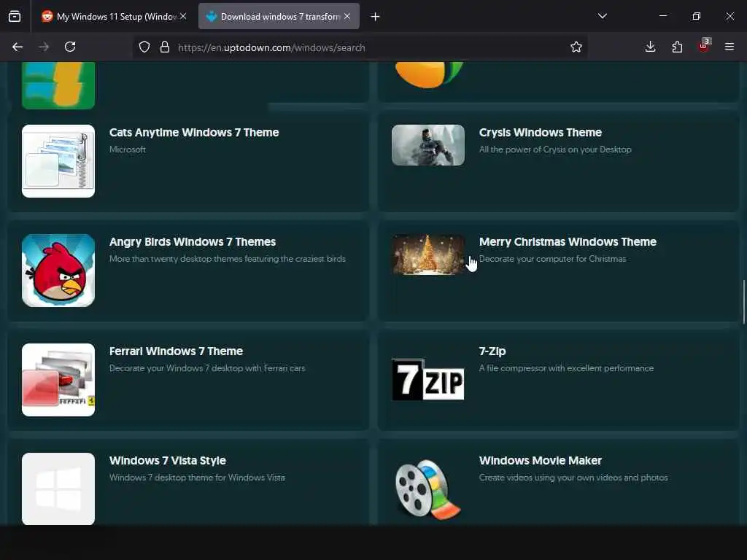Click "Microsoft" under Cats Anytime theme
The width and height of the screenshot is (747, 560).
(127, 149)
